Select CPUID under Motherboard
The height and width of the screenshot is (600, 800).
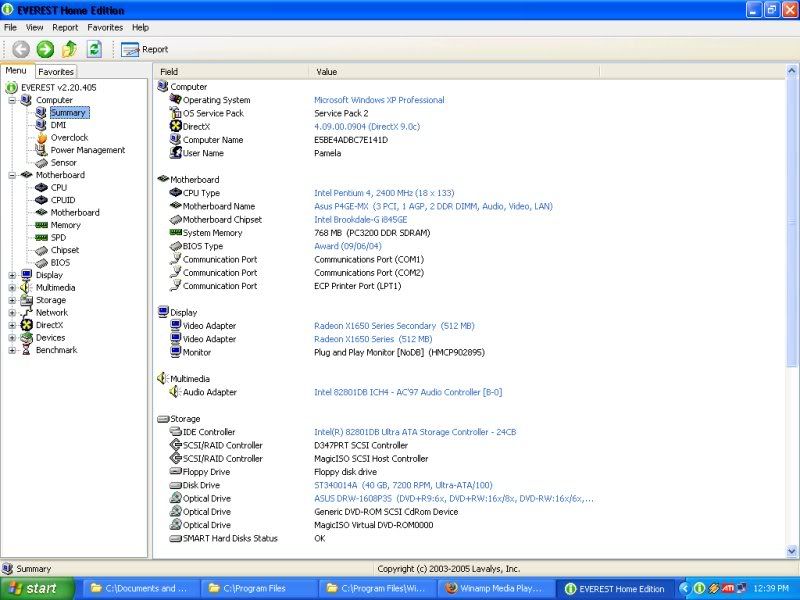(x=63, y=200)
